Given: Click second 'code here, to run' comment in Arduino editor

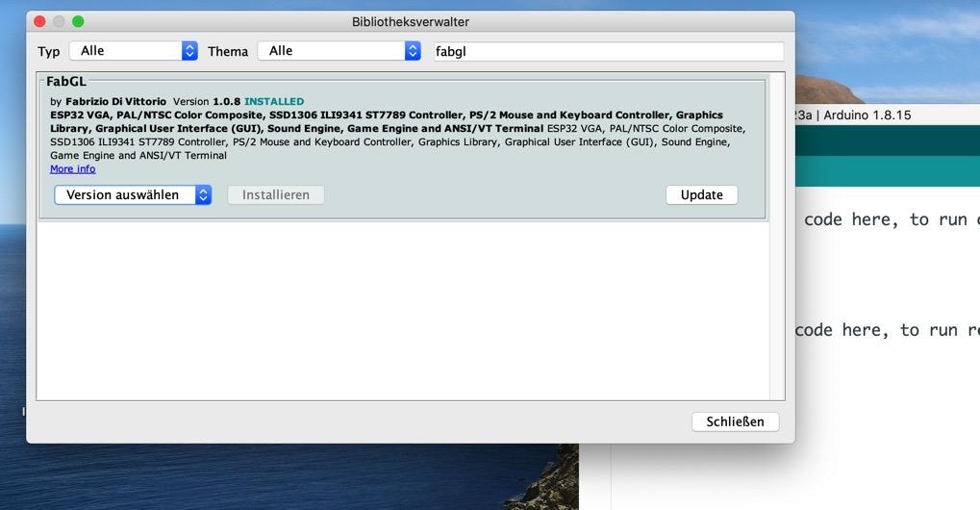Looking at the screenshot, I should pyautogui.click(x=887, y=330).
